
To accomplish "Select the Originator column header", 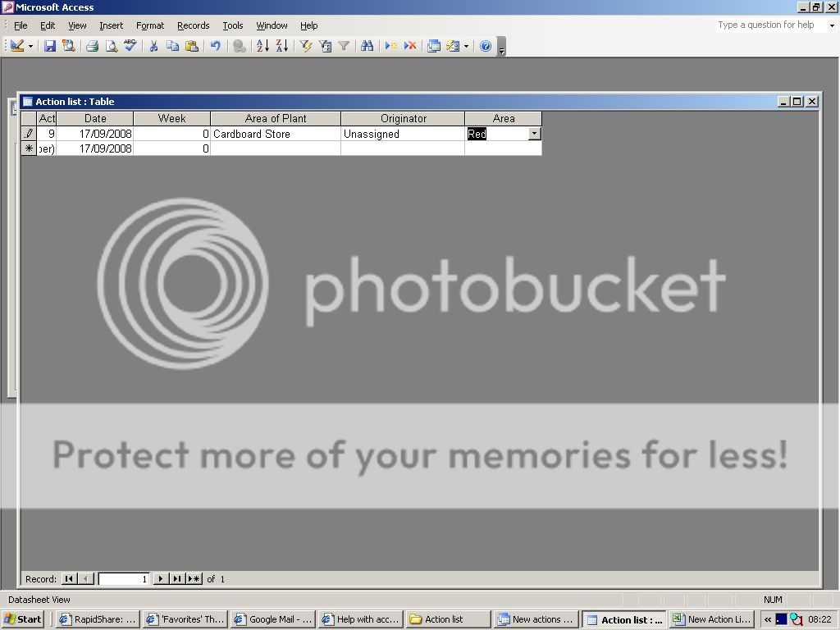I will point(403,118).
